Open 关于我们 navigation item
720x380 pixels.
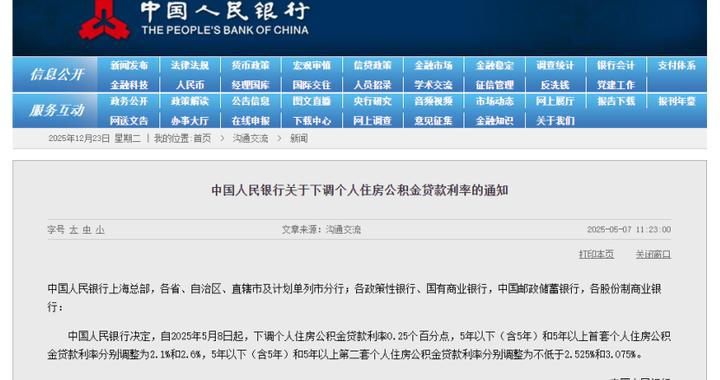pyautogui.click(x=555, y=121)
